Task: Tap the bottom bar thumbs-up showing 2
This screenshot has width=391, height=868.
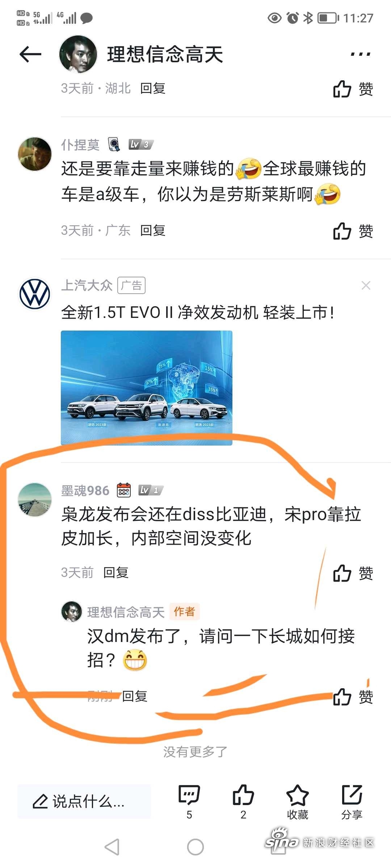Action: point(243,801)
